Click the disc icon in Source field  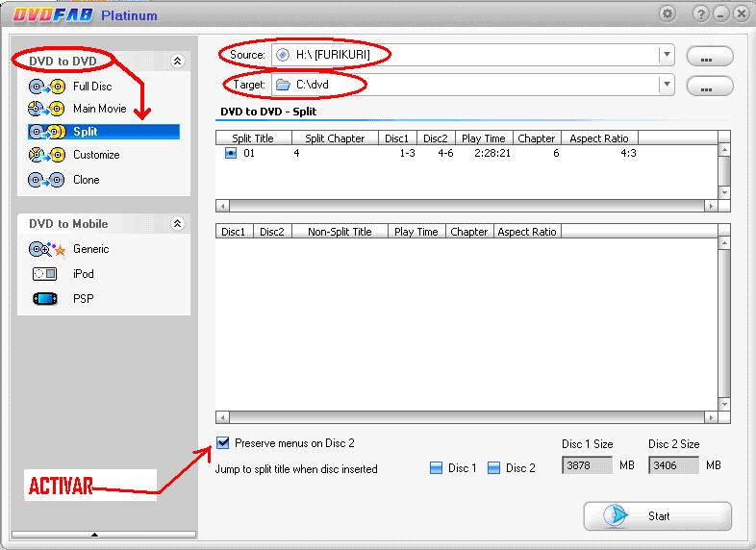pyautogui.click(x=283, y=55)
